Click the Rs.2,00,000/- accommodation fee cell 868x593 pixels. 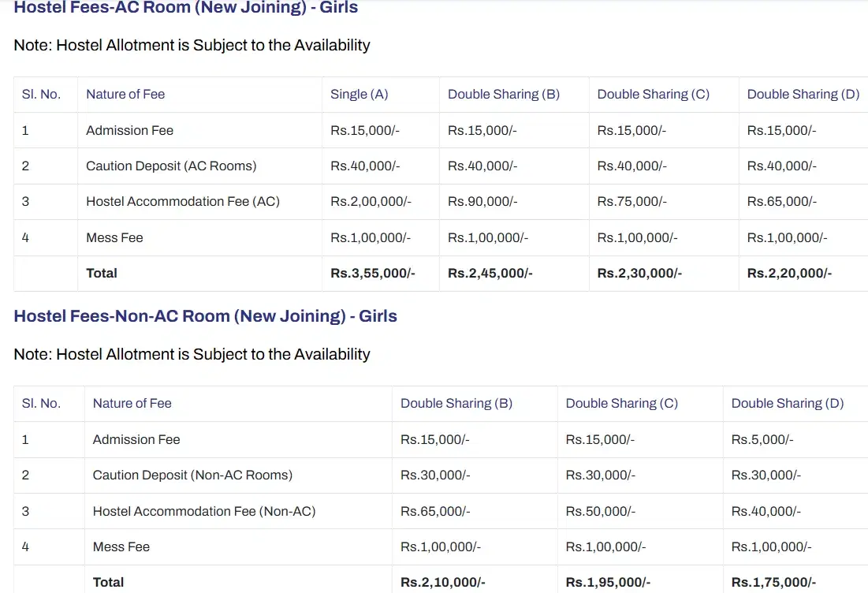[x=371, y=201]
